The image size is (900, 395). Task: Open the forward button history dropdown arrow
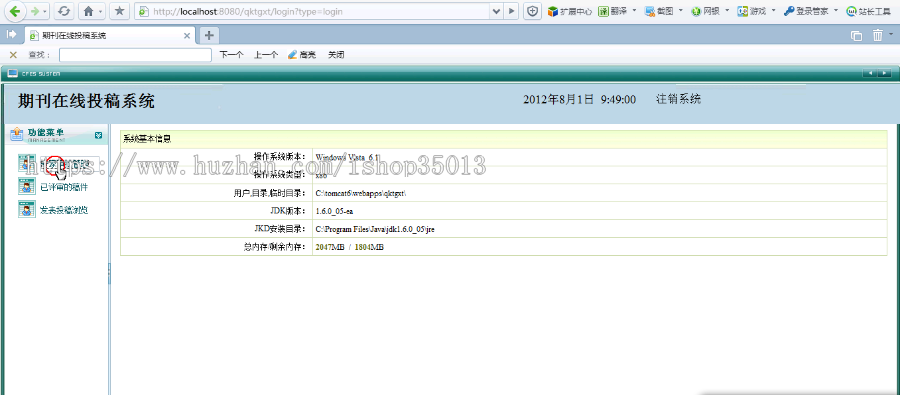pos(45,11)
